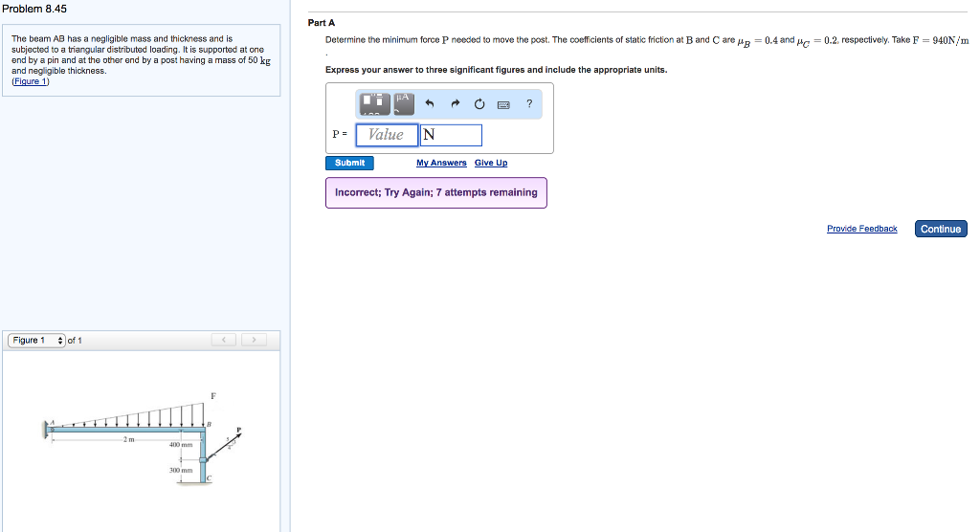Open the templates tool in answer toolbar
980x532 pixels.
point(375,103)
